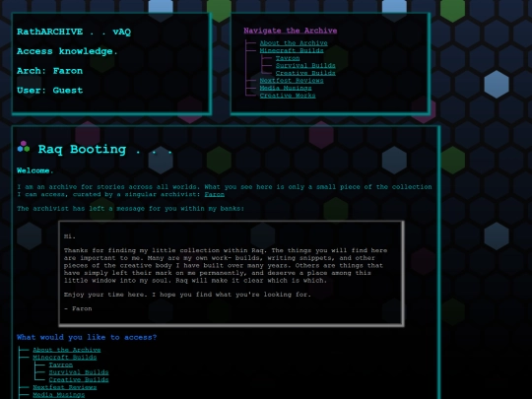The width and height of the screenshot is (532, 399).
Task: Open 'About the Archive' in bottom access list
Action: (x=67, y=350)
